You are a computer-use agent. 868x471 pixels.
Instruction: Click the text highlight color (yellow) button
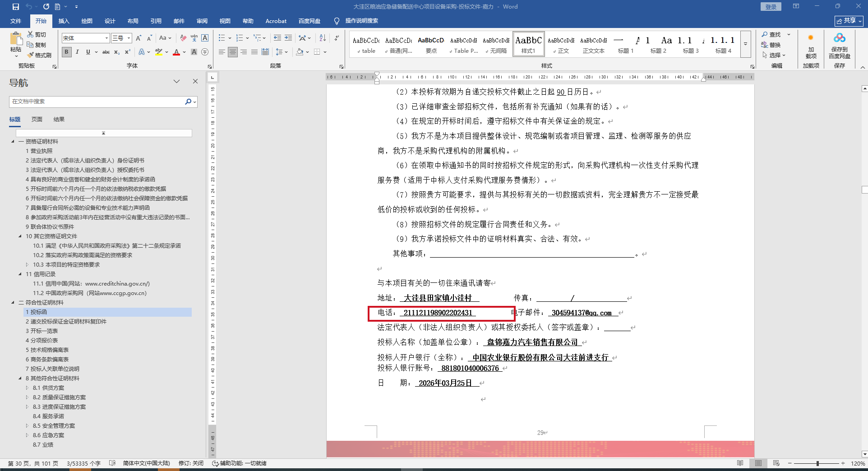159,52
